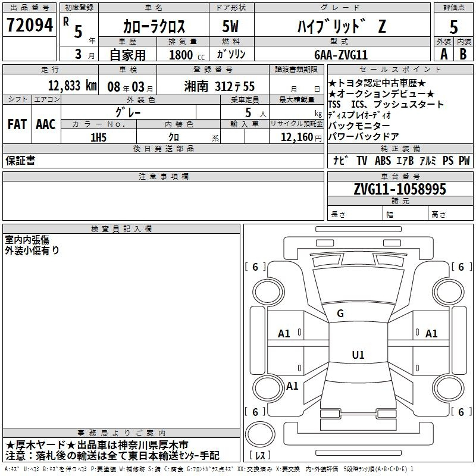Click the upper-right tire circle
This screenshot has height=476, width=476.
[x=448, y=292]
